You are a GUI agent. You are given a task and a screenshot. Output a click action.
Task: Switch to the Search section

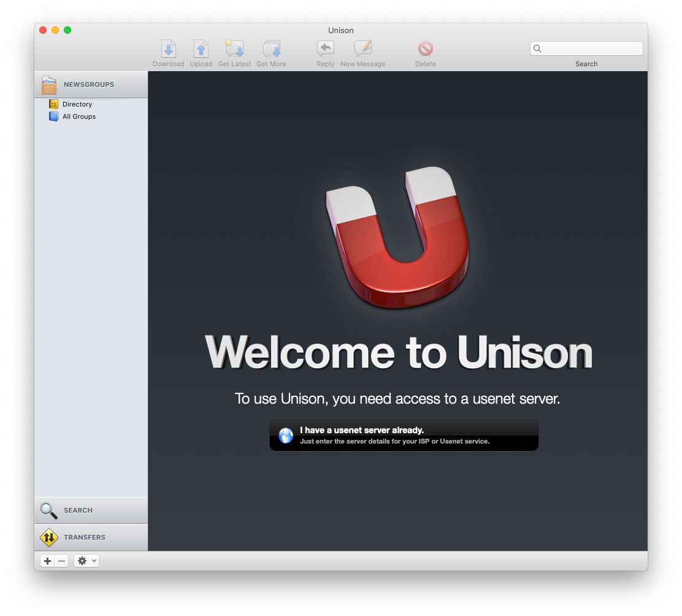78,510
